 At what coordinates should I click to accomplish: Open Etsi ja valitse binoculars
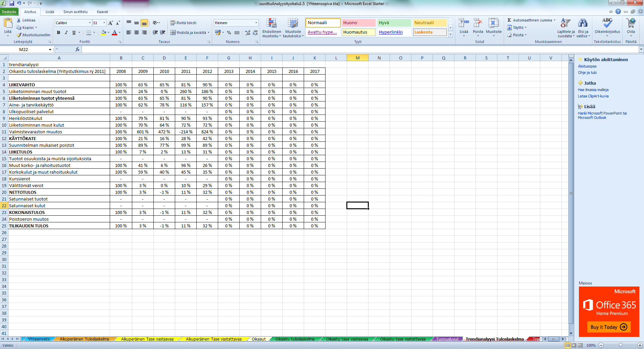583,28
